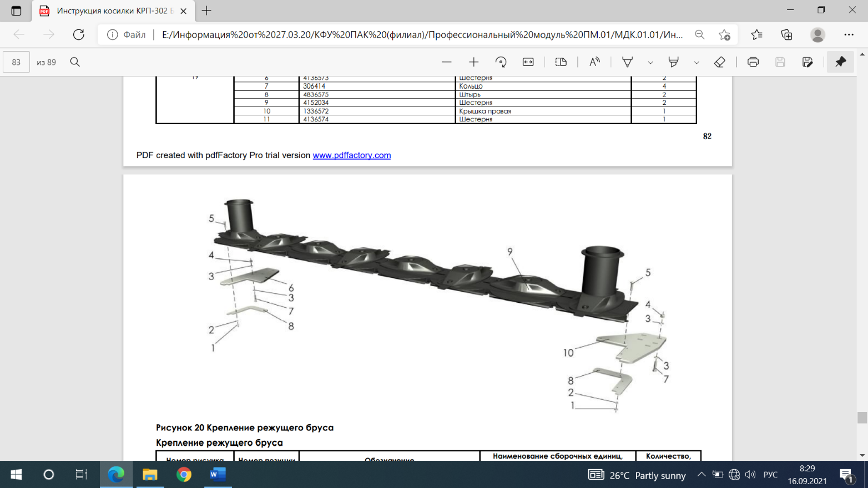
Task: Close the Инструкция косилки КРП-302 tab
Action: pyautogui.click(x=183, y=11)
